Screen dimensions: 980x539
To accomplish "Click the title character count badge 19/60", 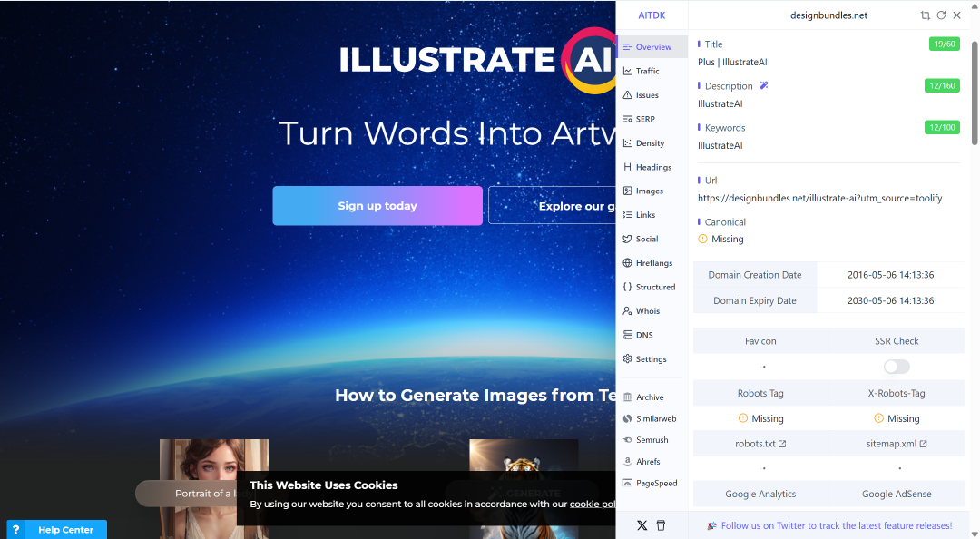I will click(945, 44).
